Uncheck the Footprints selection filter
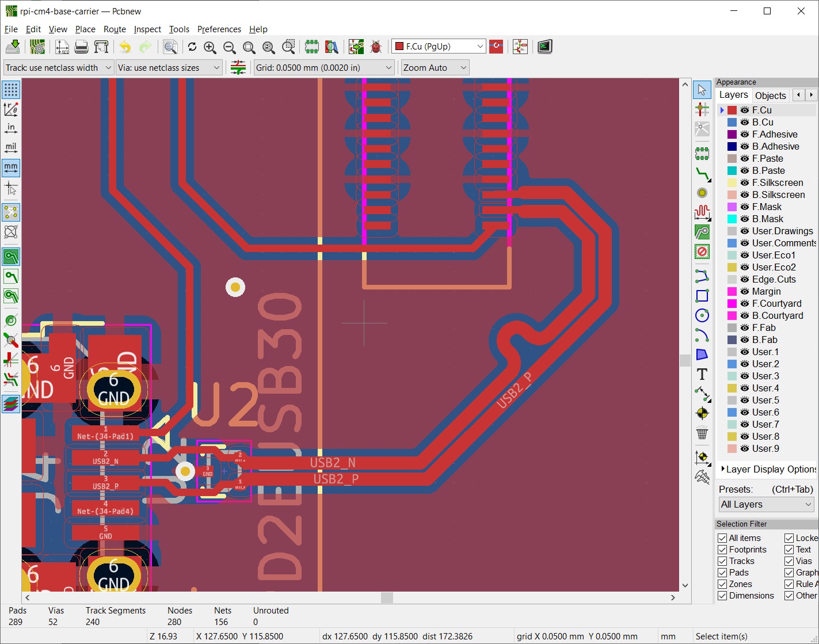Image resolution: width=819 pixels, height=644 pixels. [722, 550]
